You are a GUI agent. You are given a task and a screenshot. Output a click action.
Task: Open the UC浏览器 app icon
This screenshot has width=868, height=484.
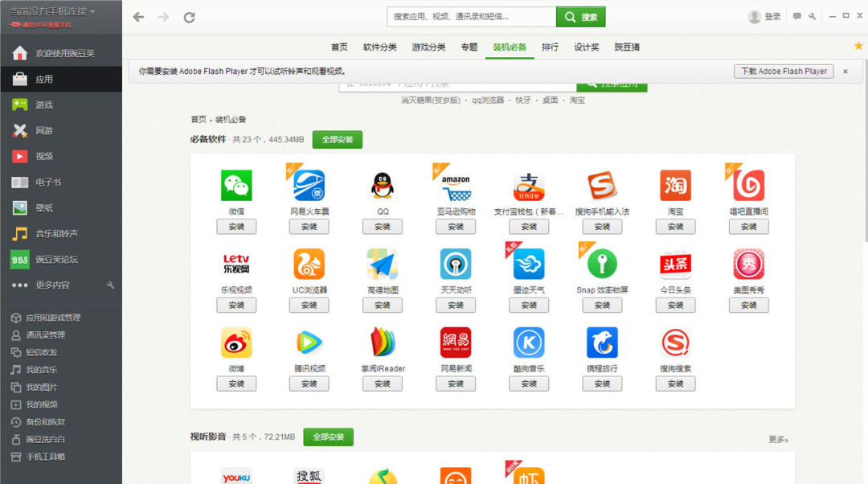(x=309, y=264)
